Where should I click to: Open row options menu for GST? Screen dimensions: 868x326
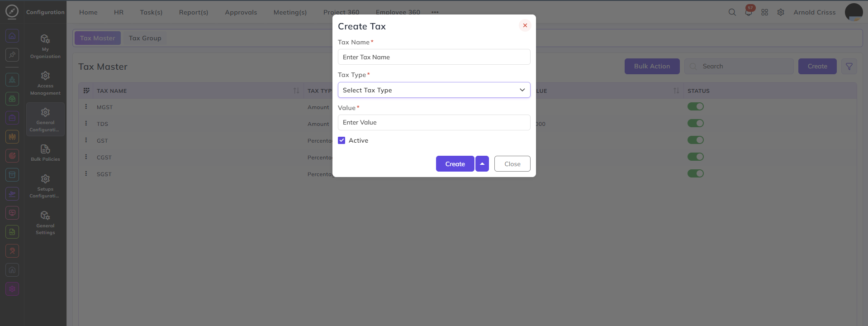[86, 140]
